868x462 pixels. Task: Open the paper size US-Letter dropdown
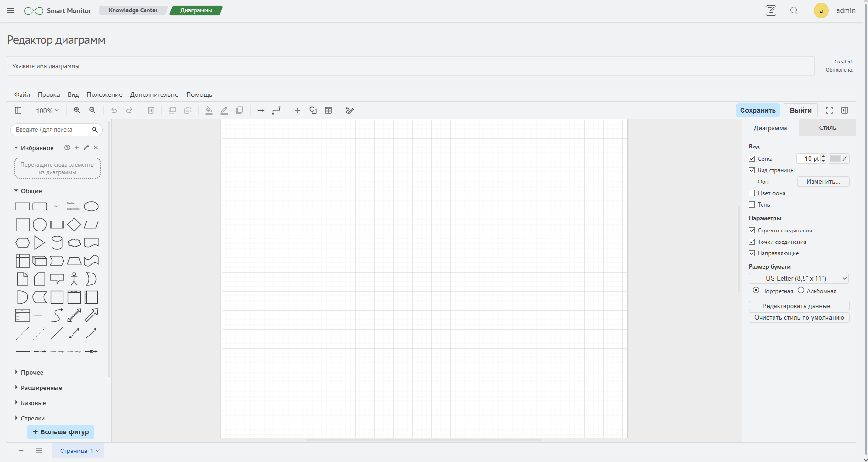[799, 278]
